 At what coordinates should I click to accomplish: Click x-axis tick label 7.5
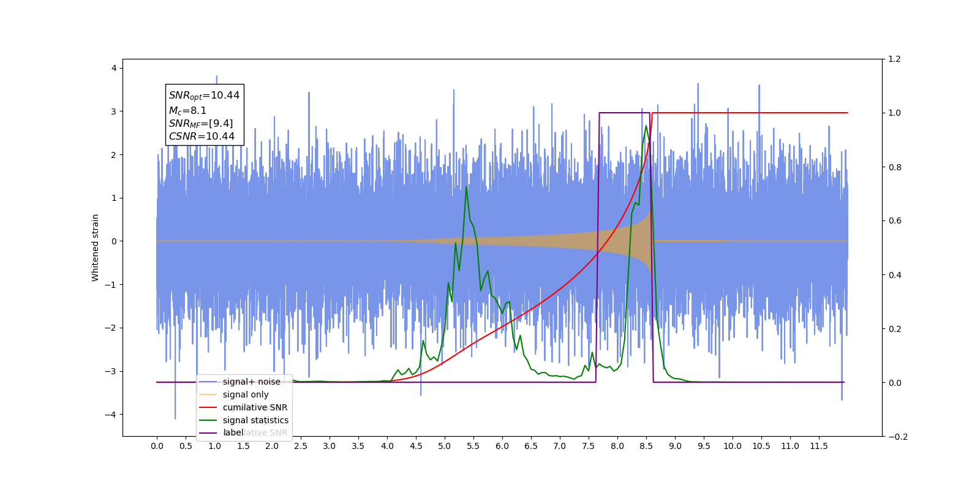589,446
